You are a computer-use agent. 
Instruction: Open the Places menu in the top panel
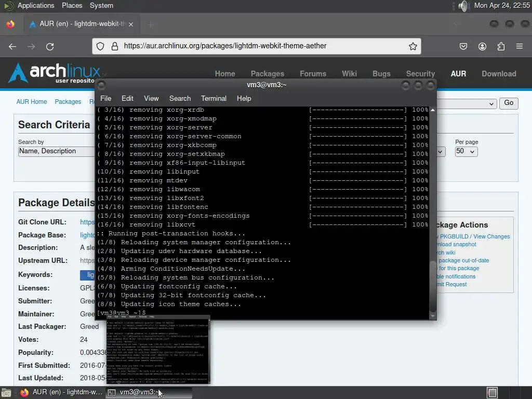[72, 5]
